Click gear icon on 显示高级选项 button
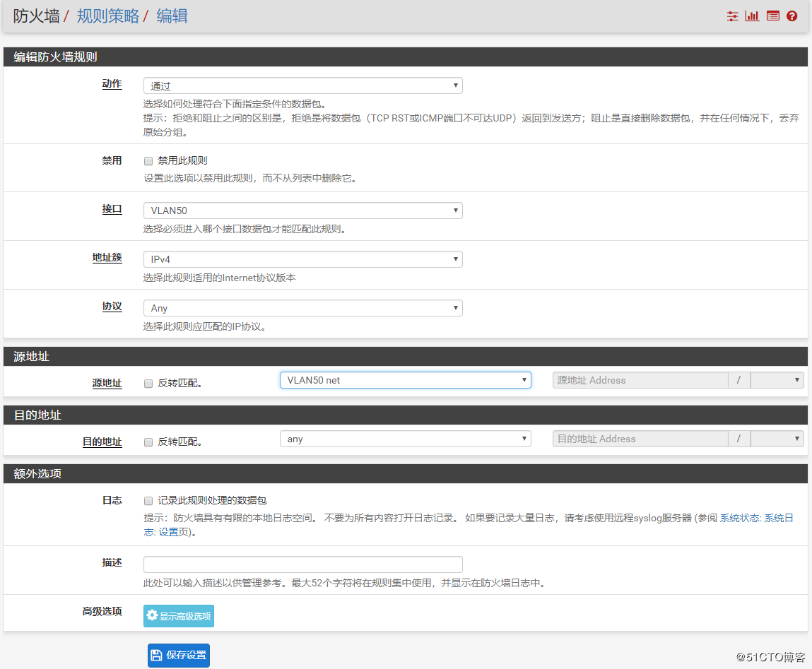The width and height of the screenshot is (812, 669). tap(152, 616)
